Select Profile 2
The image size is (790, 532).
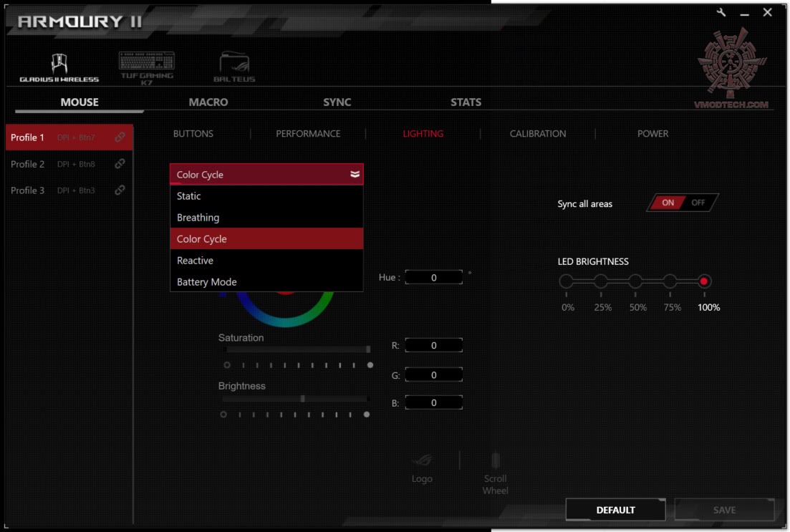[x=69, y=164]
